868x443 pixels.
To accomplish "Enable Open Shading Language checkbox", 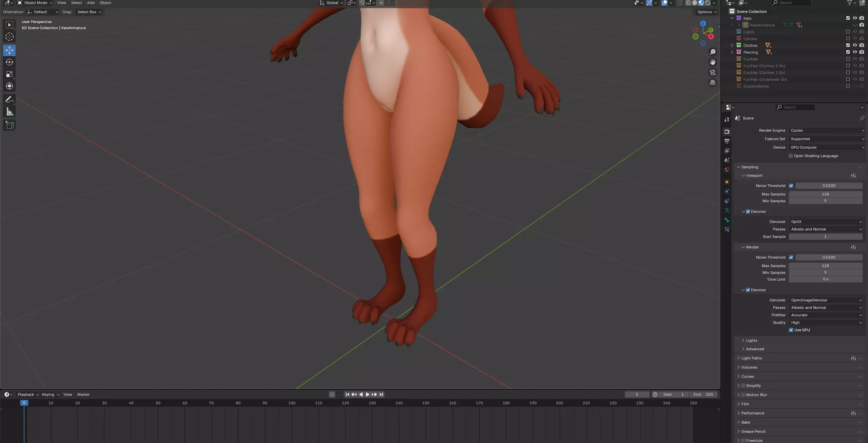I will [x=791, y=156].
